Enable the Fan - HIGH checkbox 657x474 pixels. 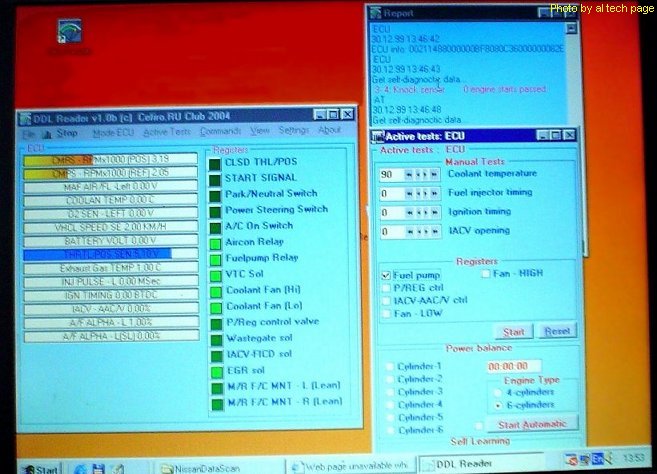coord(486,273)
